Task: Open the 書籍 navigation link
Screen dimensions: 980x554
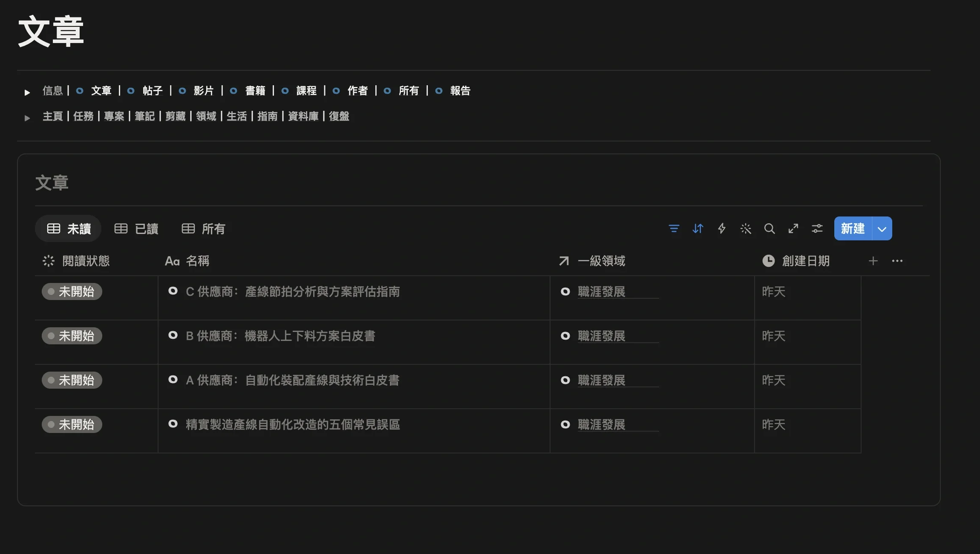Action: pos(255,91)
